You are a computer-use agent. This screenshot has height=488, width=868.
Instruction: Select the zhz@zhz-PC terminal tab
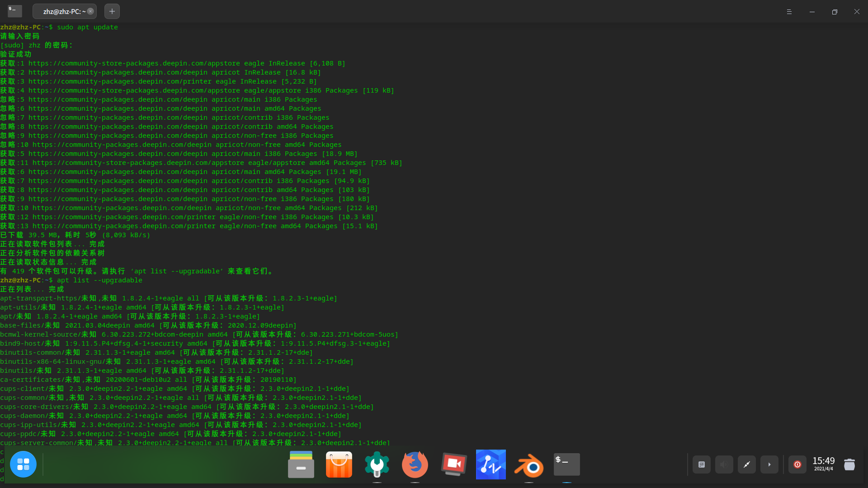(62, 12)
